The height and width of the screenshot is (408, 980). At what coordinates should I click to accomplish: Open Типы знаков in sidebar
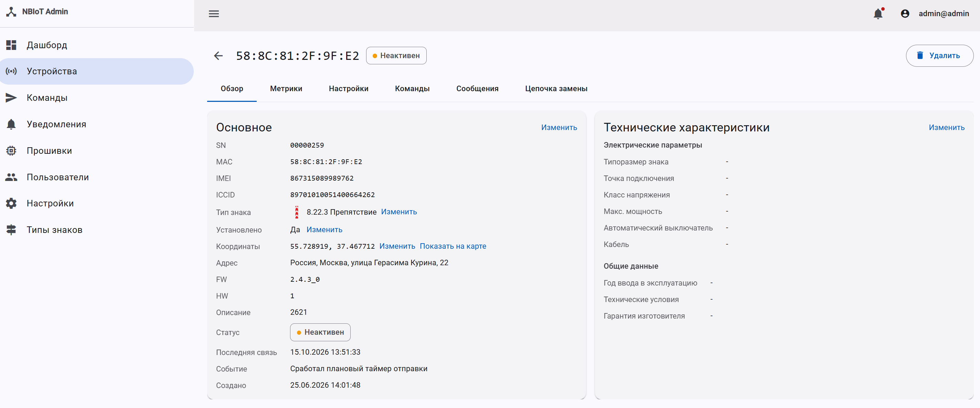tap(97, 230)
